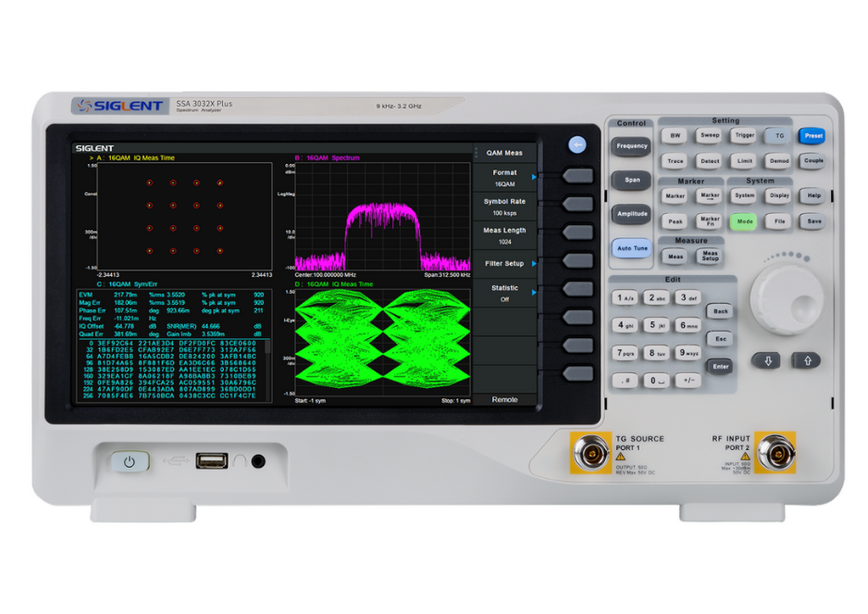
Task: Toggle the Couple key
Action: [812, 161]
